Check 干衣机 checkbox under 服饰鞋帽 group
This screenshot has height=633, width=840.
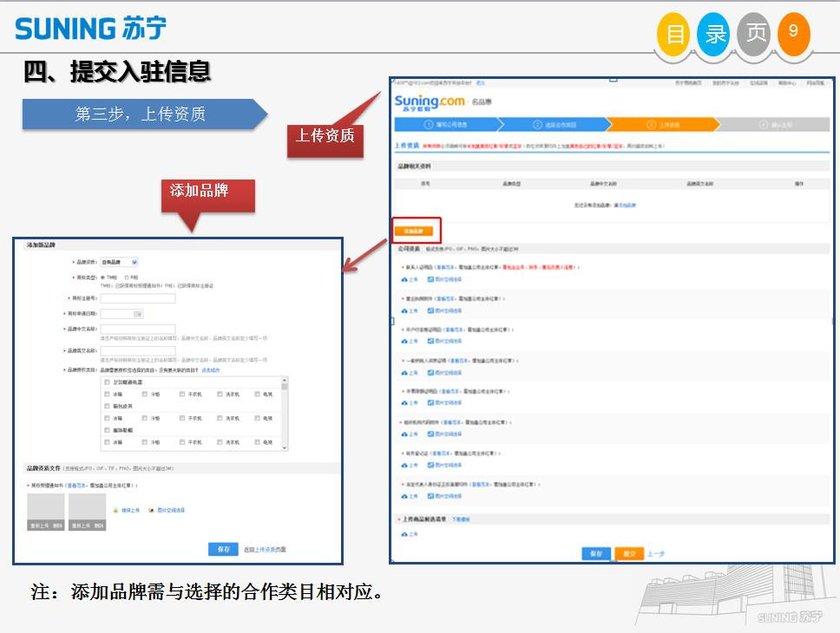coord(182,442)
